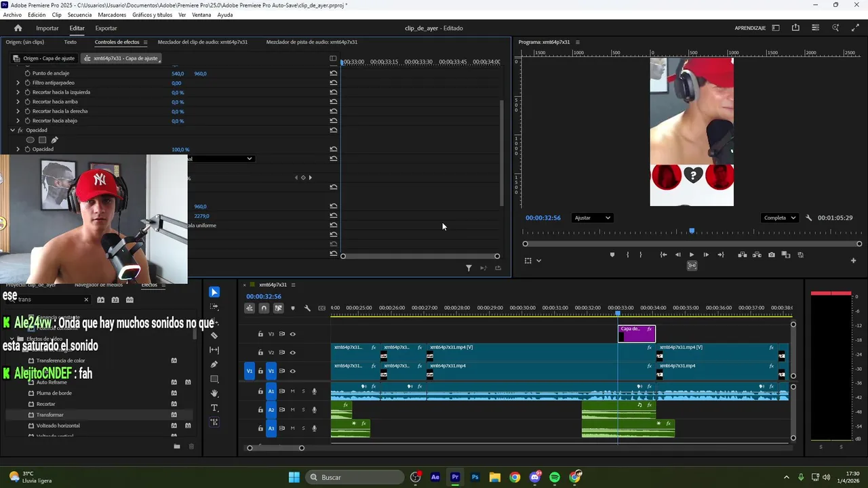The width and height of the screenshot is (868, 488).
Task: Solo audio track A2
Action: tap(303, 409)
